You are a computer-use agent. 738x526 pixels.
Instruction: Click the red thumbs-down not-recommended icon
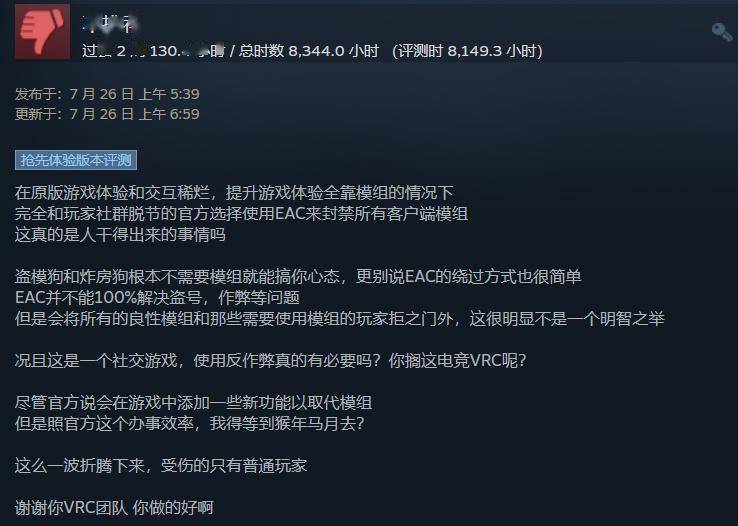pos(42,32)
